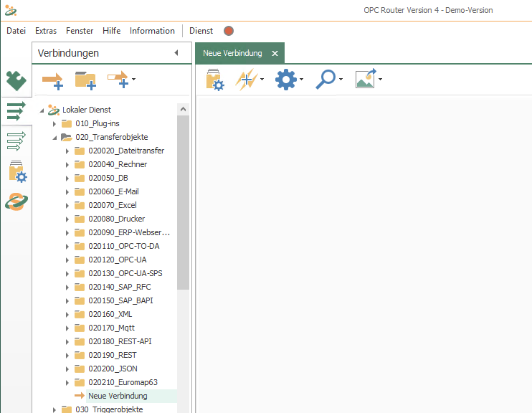The image size is (532, 413).
Task: Create new folder with folder-plus icon
Action: (x=85, y=80)
